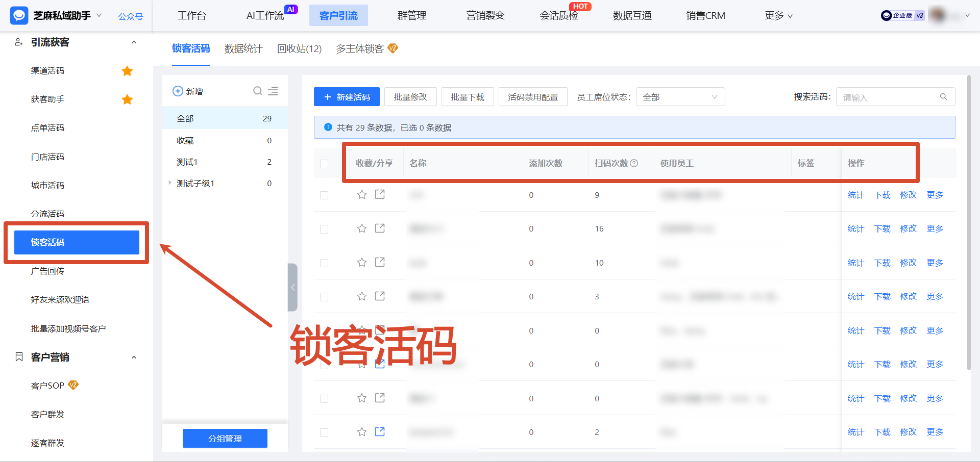Check the row with 3 scans
Screen dimensions: 980x462
click(324, 297)
